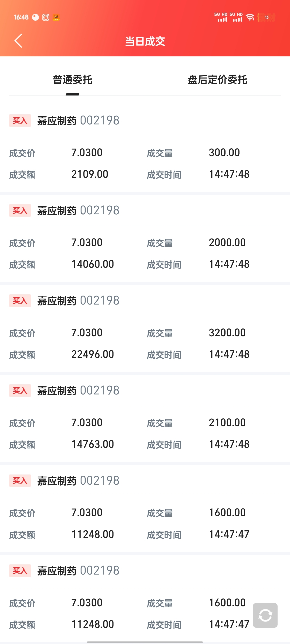Tap the hand-shaped status bar icon

46,17
